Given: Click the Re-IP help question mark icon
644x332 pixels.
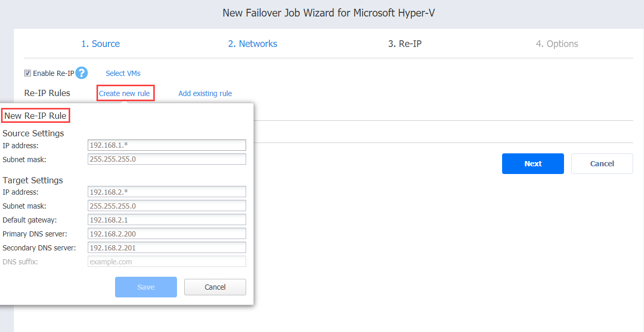Looking at the screenshot, I should click(82, 73).
